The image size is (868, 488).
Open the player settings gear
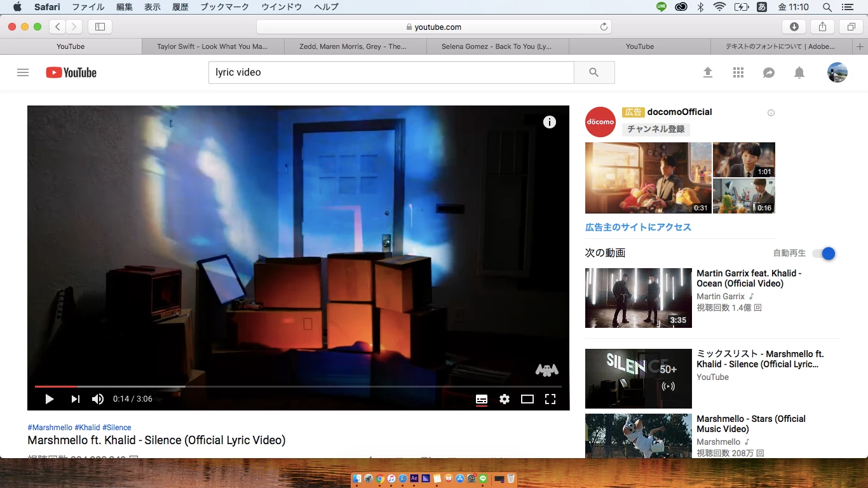tap(505, 399)
